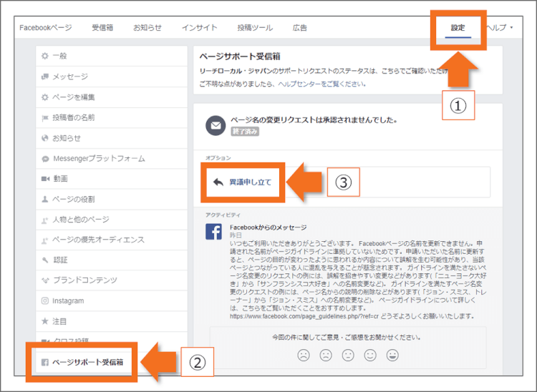537x392 pixels.
Task: Click the Facebookからのメッセージ heading
Action: click(268, 227)
